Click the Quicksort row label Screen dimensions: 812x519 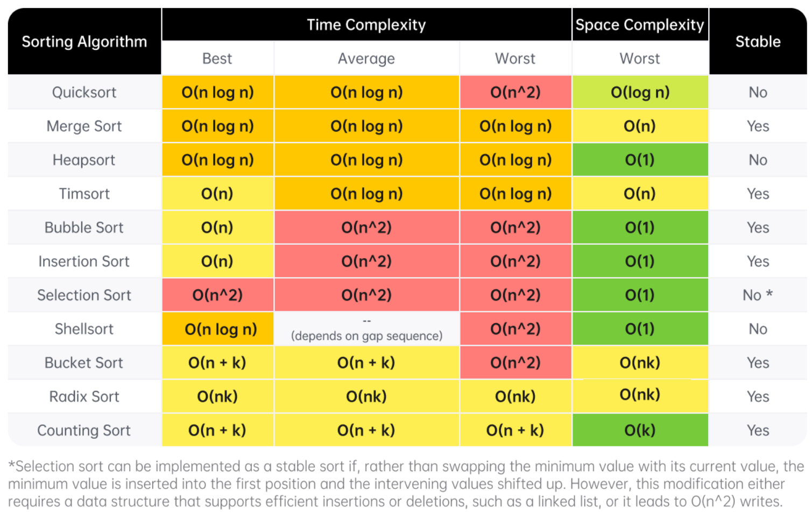[84, 93]
